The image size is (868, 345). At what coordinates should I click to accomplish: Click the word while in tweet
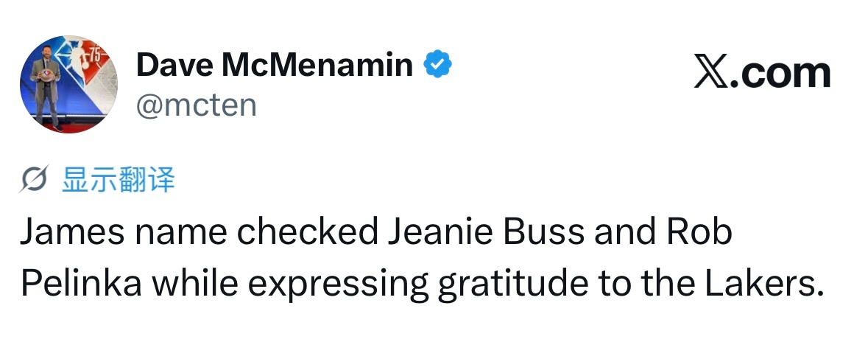[x=194, y=283]
